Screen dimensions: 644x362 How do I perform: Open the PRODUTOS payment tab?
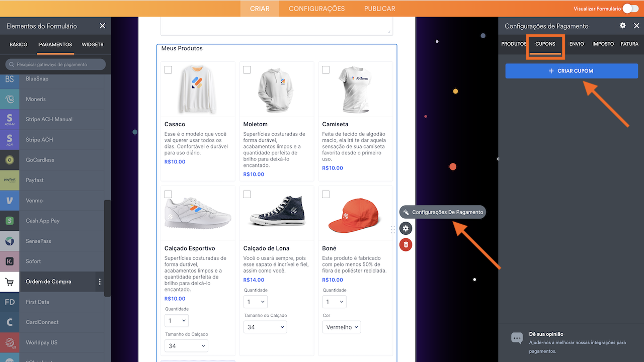(514, 44)
